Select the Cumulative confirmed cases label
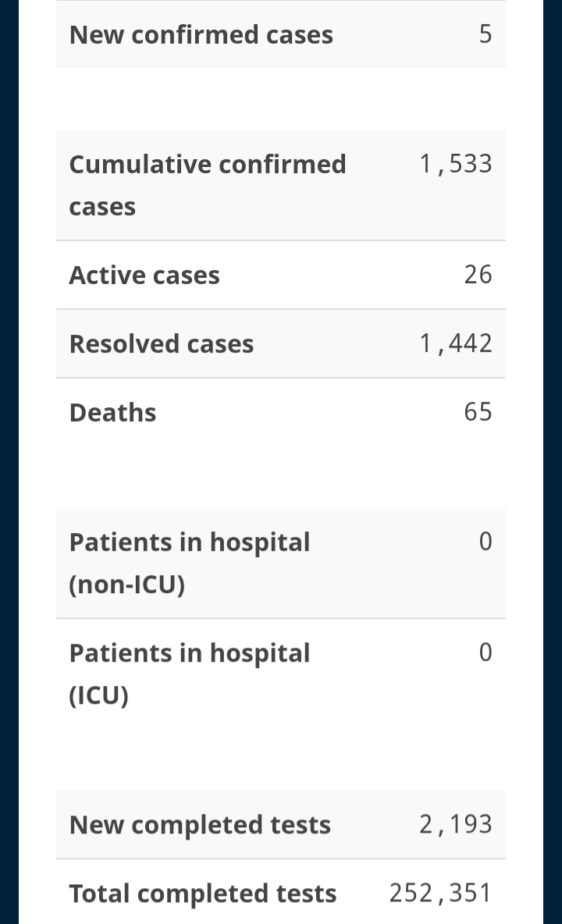Image resolution: width=562 pixels, height=924 pixels. (208, 185)
